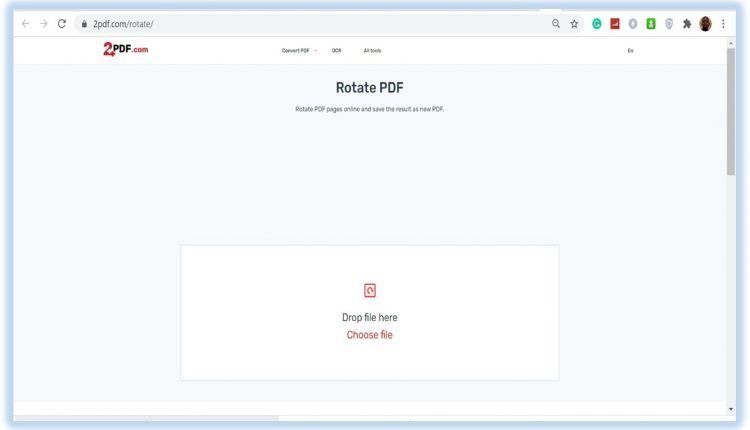Click the Rotate PDF heading

pyautogui.click(x=370, y=88)
